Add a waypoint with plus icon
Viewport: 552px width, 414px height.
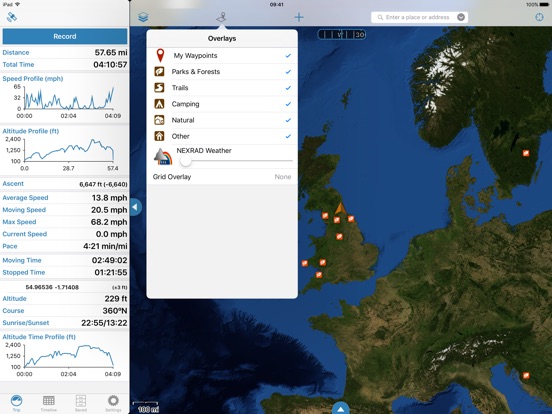[299, 17]
